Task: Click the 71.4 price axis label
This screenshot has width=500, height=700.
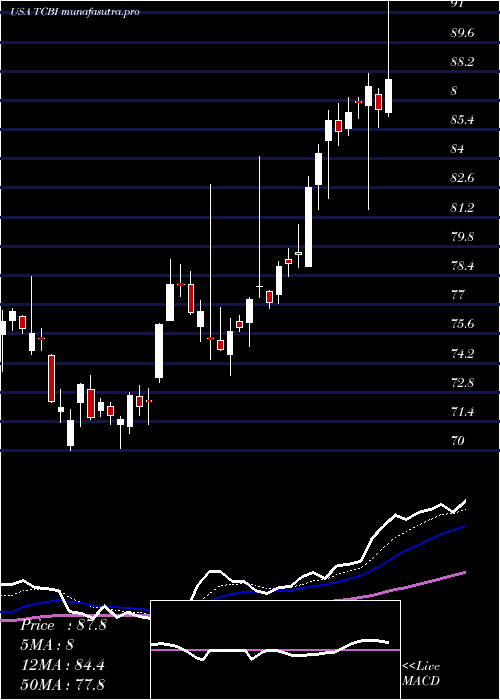Action: (x=462, y=412)
